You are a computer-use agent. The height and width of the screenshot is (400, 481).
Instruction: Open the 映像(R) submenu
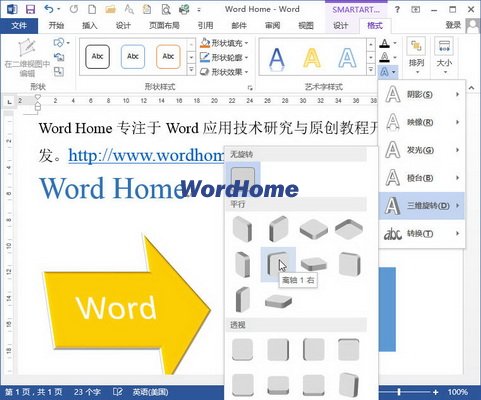[x=422, y=122]
